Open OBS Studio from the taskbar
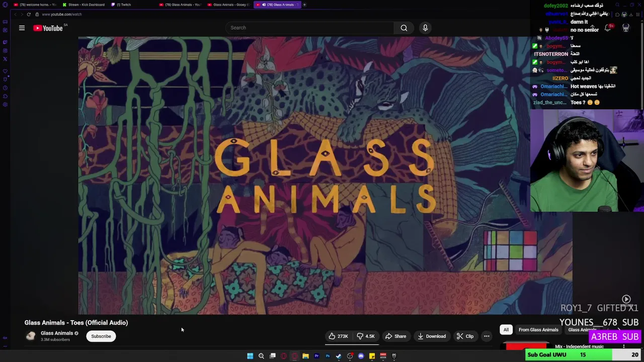The width and height of the screenshot is (644, 362). 350,356
